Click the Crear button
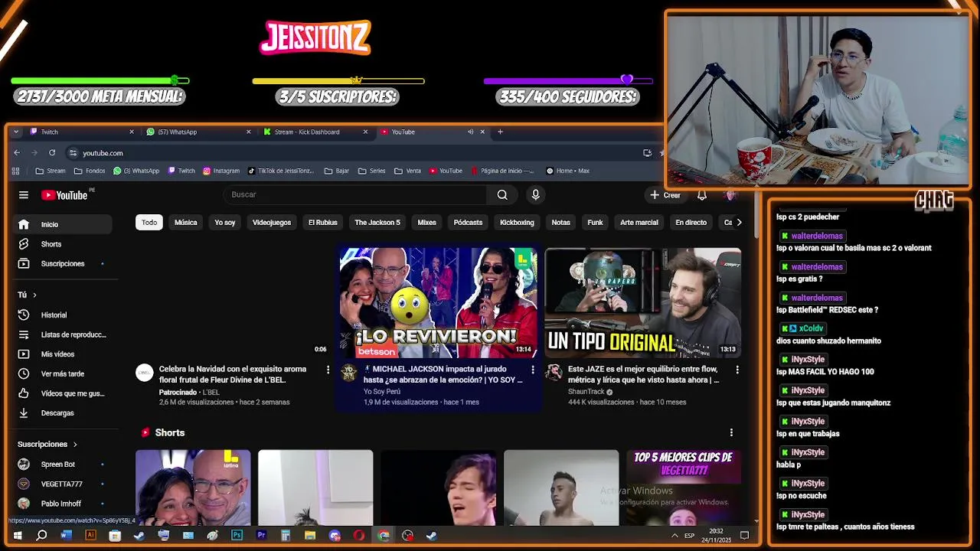 [665, 195]
